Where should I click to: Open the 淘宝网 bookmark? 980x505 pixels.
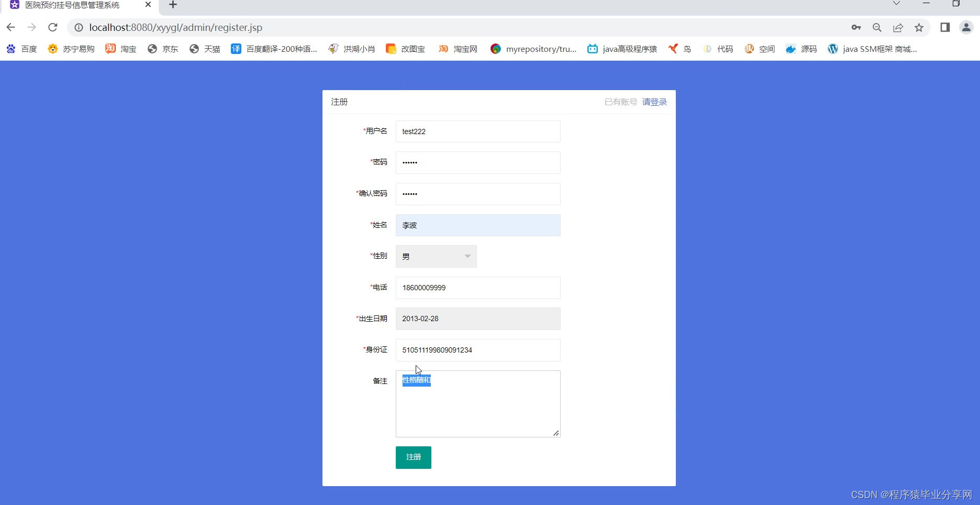click(x=458, y=49)
